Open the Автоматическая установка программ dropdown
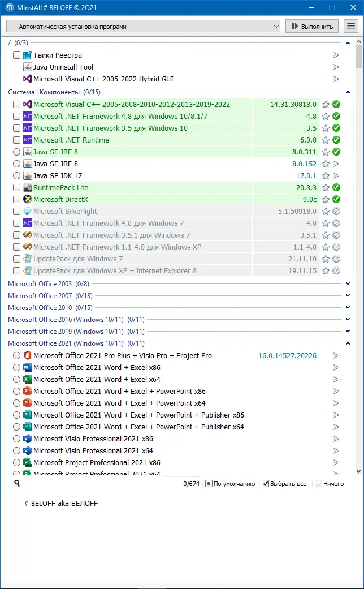The width and height of the screenshot is (364, 589). tap(143, 26)
